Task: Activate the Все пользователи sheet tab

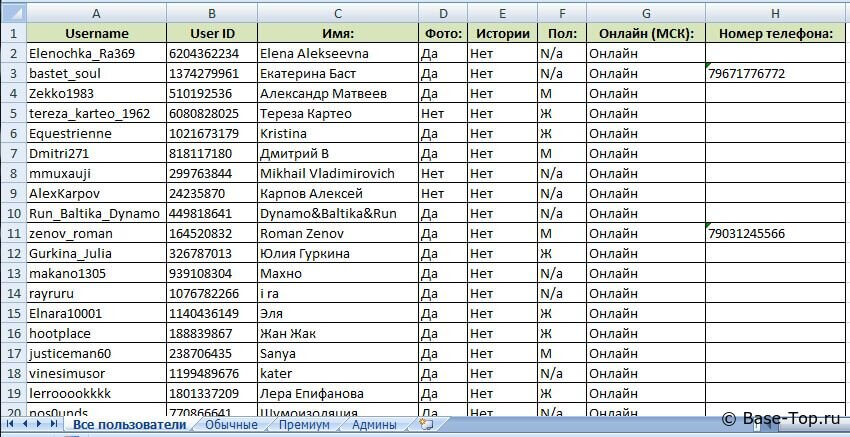Action: point(128,425)
